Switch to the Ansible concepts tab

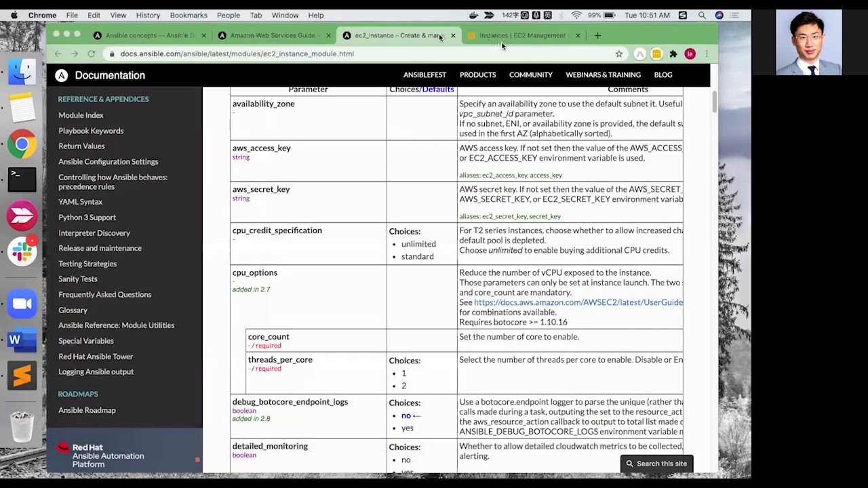(x=149, y=35)
